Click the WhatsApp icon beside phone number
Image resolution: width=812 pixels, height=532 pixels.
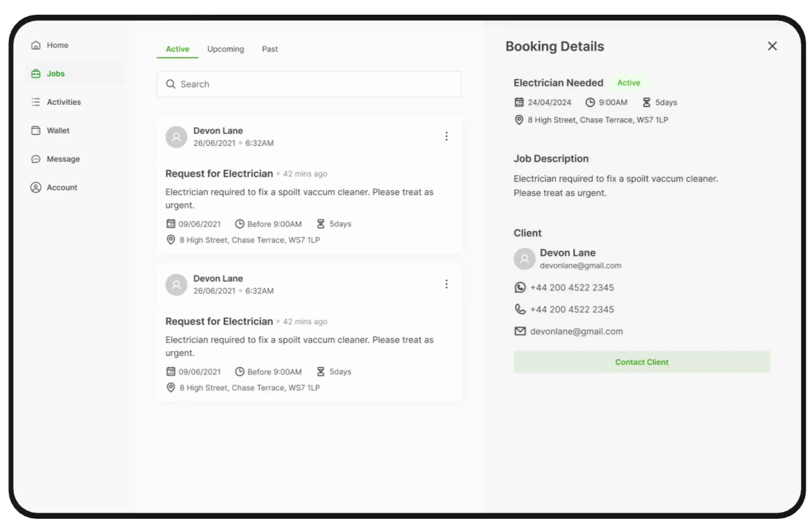[520, 288]
